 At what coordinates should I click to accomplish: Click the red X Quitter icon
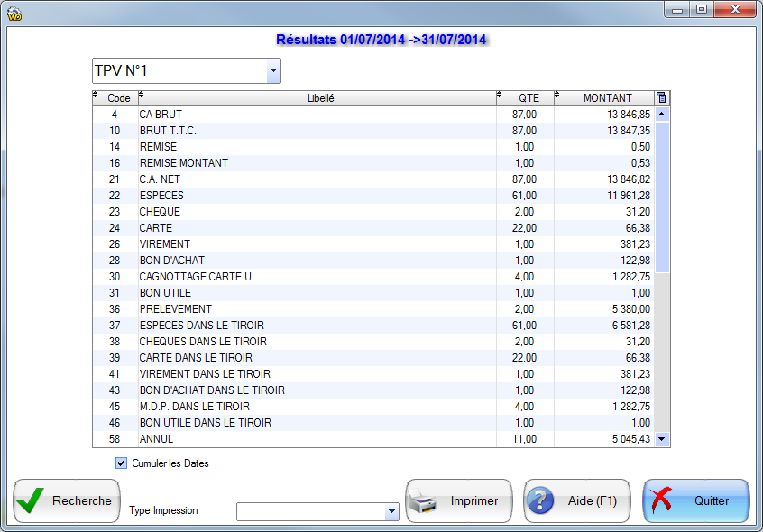click(661, 501)
